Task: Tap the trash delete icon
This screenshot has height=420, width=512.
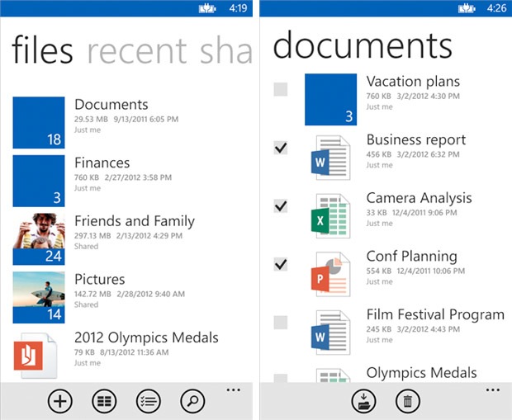Action: click(406, 402)
